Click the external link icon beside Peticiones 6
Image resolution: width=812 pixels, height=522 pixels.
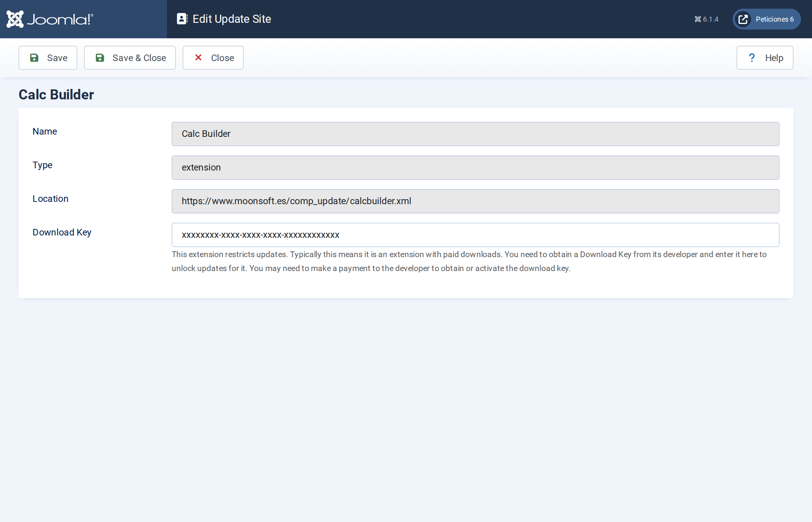[x=743, y=19]
